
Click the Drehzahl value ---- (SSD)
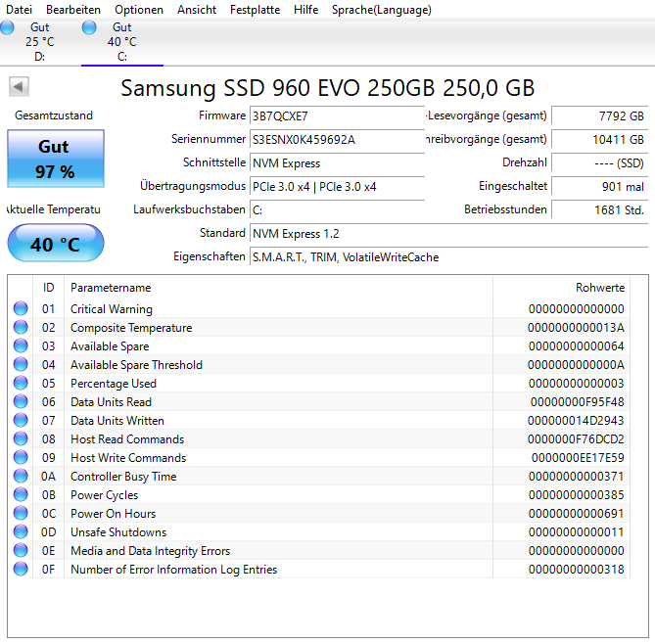600,162
